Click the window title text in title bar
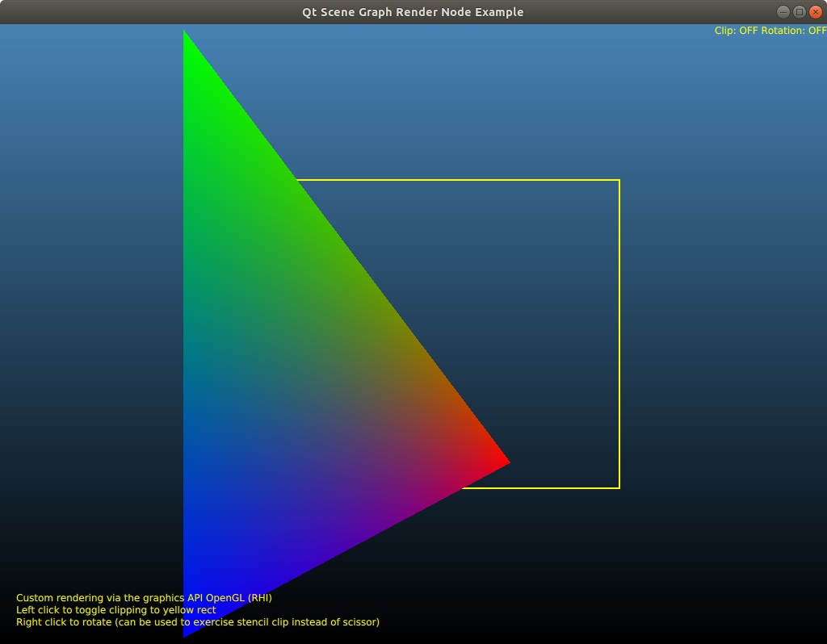Viewport: 827px width, 644px height. click(x=413, y=12)
